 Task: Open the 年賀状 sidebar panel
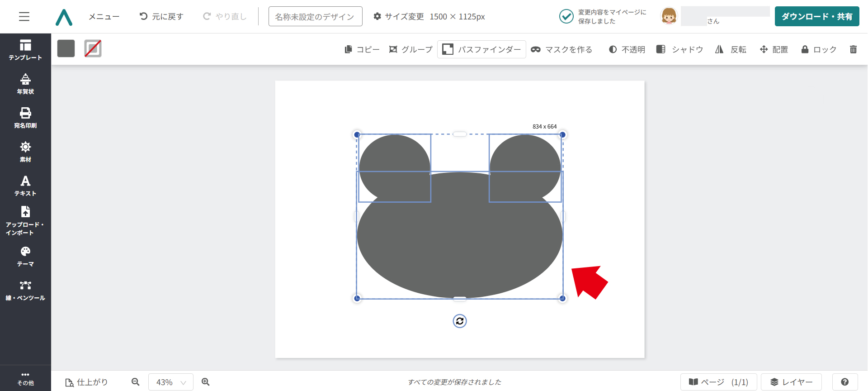pyautogui.click(x=25, y=84)
